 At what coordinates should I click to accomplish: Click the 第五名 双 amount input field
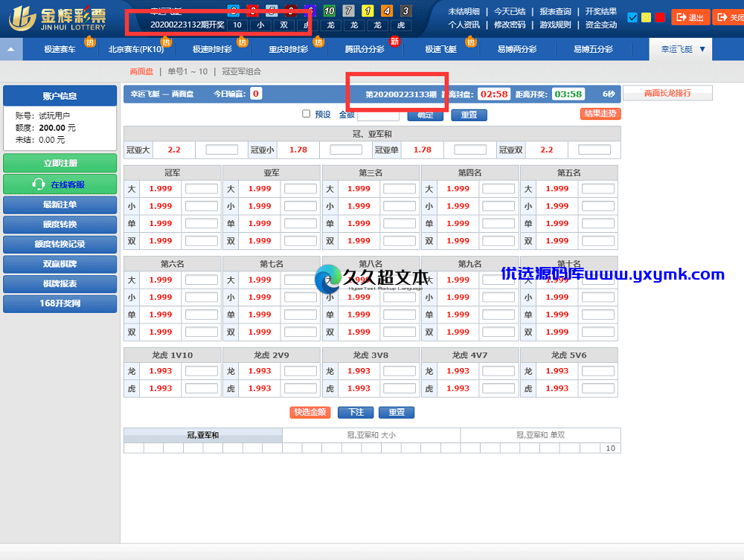coord(598,241)
